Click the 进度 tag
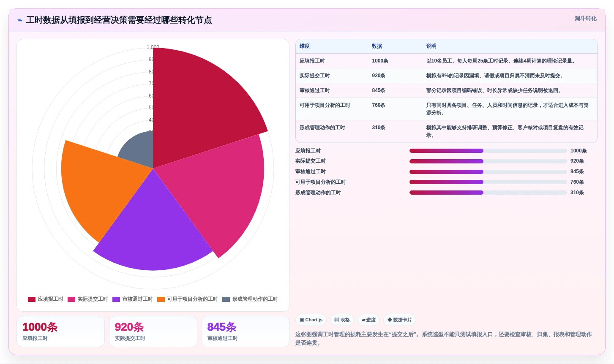Image resolution: width=614 pixels, height=364 pixels. click(x=368, y=320)
